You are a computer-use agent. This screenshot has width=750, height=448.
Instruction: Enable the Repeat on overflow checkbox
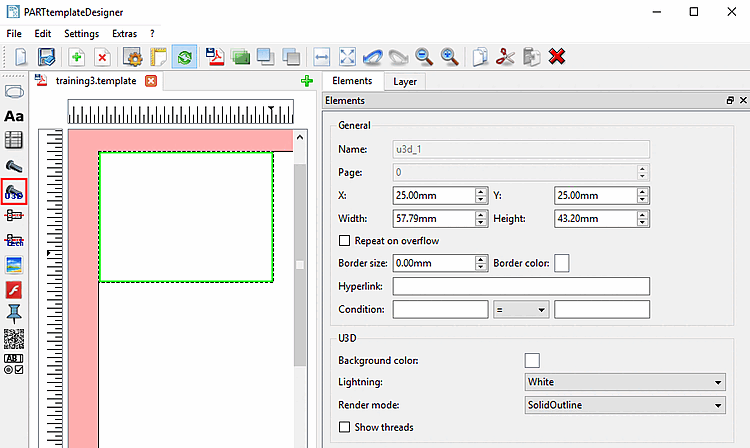click(344, 240)
